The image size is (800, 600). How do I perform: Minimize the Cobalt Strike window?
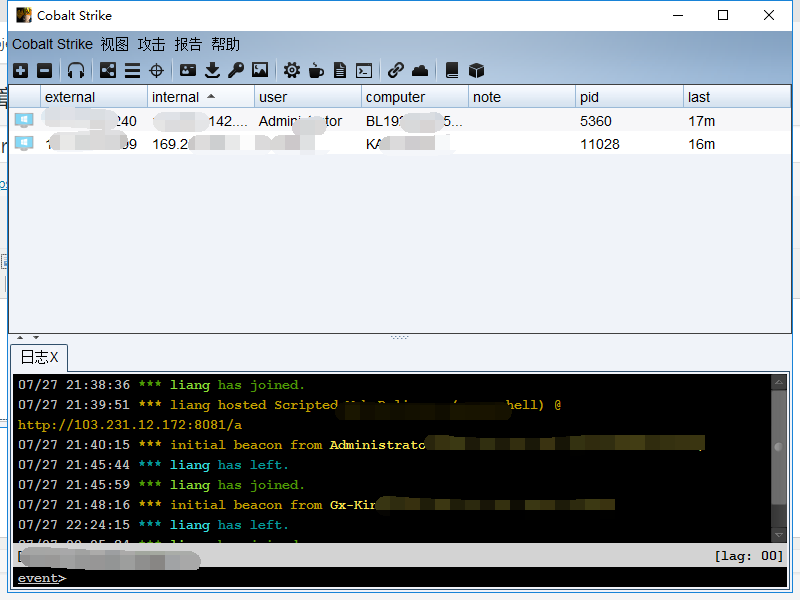pos(678,15)
